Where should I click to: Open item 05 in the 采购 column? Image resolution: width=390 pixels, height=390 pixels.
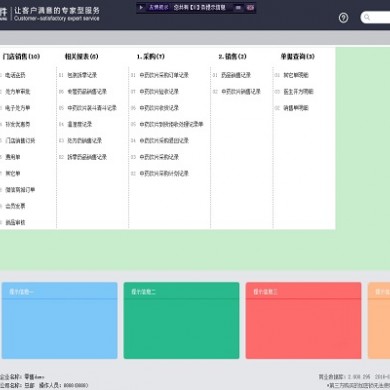click(x=171, y=124)
